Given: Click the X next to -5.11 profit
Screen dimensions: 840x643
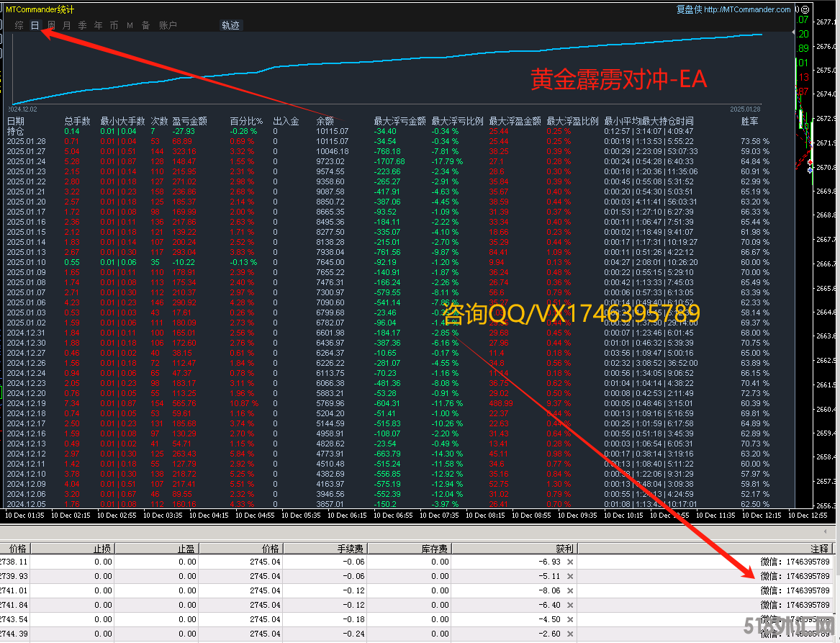Looking at the screenshot, I should (570, 576).
